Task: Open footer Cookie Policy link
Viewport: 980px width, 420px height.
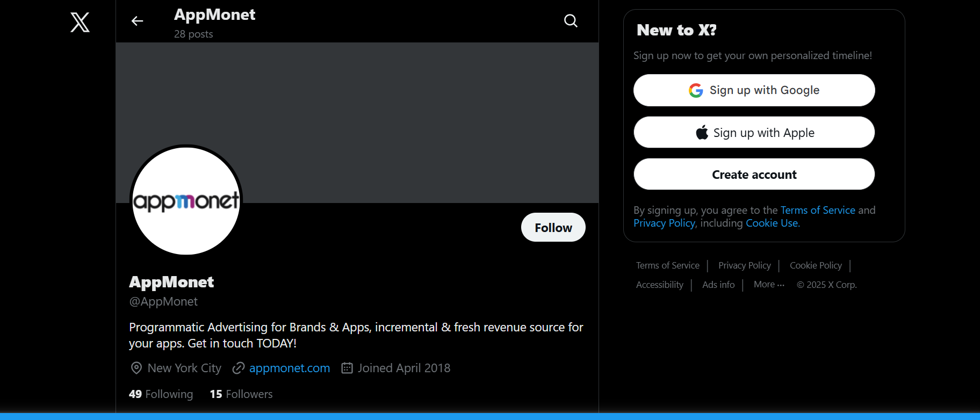Action: coord(816,265)
